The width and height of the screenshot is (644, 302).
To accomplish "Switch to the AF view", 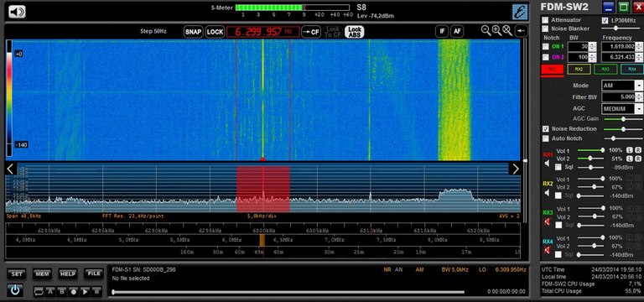I will pyautogui.click(x=457, y=31).
